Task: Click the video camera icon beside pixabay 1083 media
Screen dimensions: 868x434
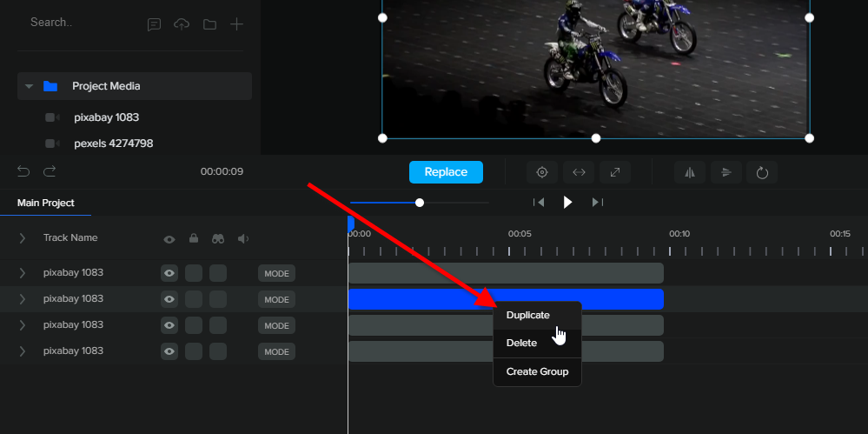Action: click(x=53, y=117)
